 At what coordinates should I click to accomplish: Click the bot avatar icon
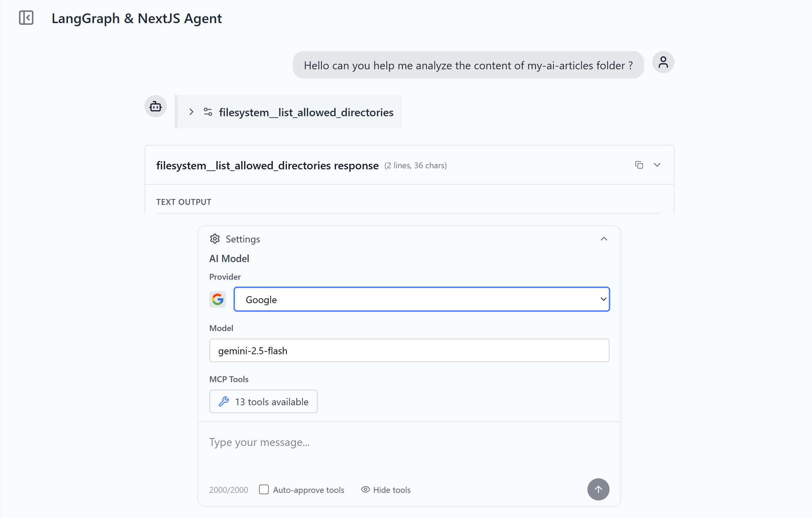tap(156, 107)
